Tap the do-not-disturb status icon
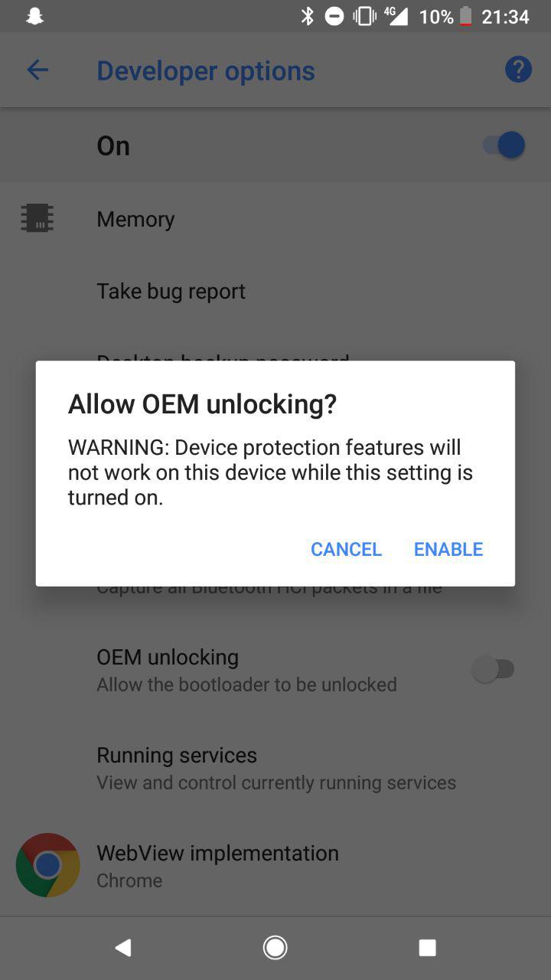Viewport: 551px width, 980px height. [x=334, y=16]
